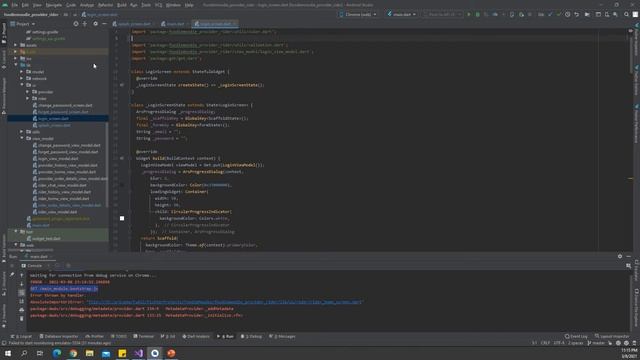The width and height of the screenshot is (640, 360).
Task: Open the Chrome (web) device selector dropdown
Action: (358, 14)
